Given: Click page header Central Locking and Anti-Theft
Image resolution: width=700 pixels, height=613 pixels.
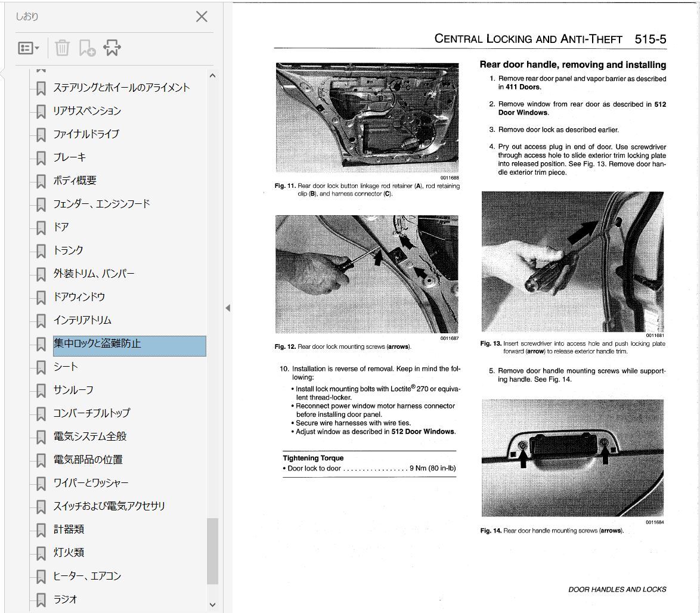Looking at the screenshot, I should 528,39.
